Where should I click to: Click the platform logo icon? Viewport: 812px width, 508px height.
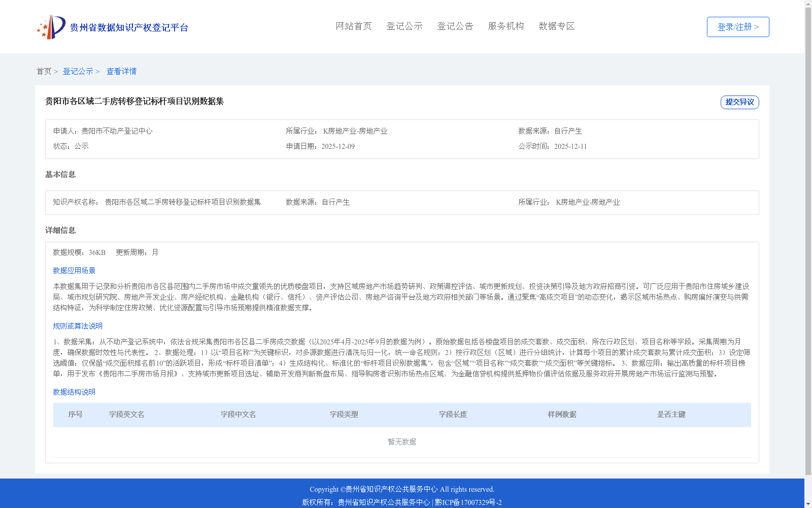point(51,27)
